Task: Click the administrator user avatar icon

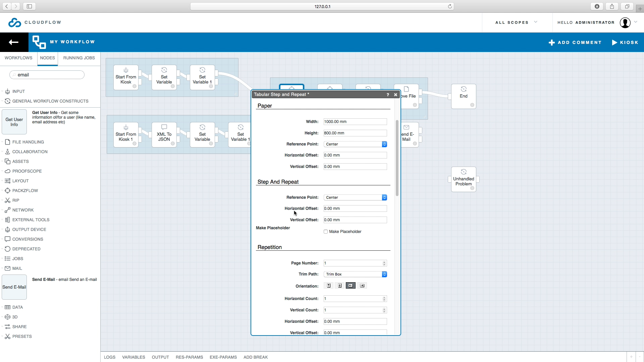Action: tap(625, 22)
